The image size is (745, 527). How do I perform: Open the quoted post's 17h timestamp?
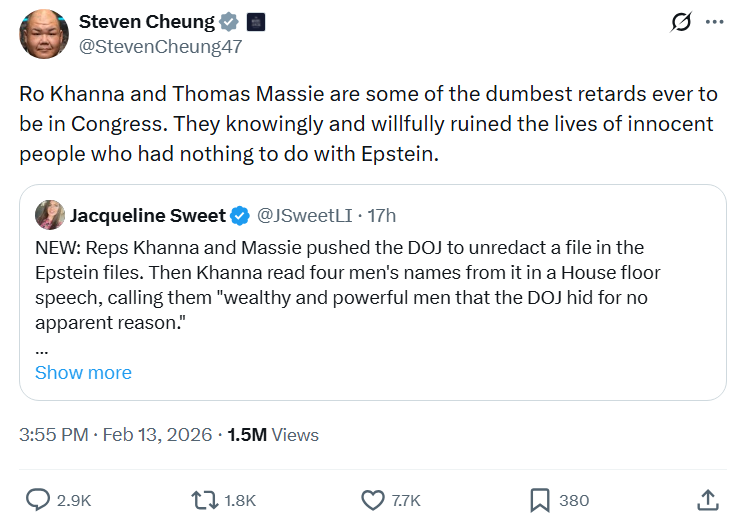pos(382,215)
